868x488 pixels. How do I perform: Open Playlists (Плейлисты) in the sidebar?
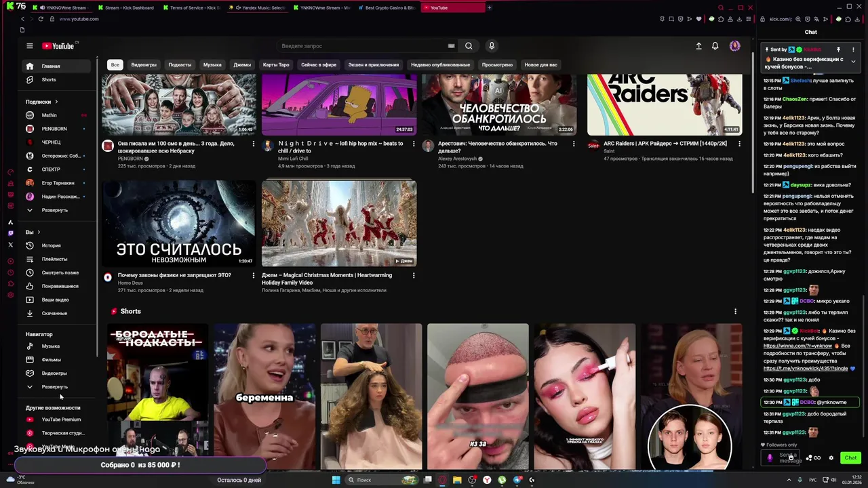click(x=56, y=259)
